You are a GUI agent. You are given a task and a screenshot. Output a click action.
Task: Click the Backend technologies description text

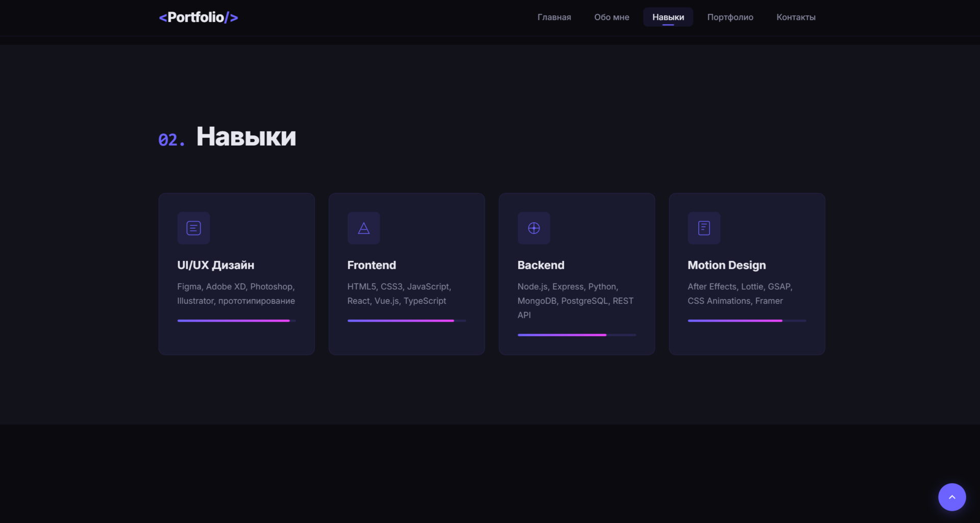point(575,301)
